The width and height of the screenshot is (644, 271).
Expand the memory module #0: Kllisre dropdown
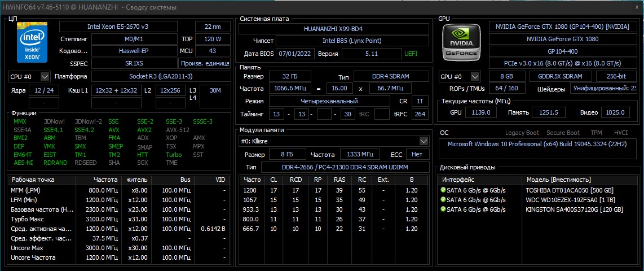pos(333,141)
